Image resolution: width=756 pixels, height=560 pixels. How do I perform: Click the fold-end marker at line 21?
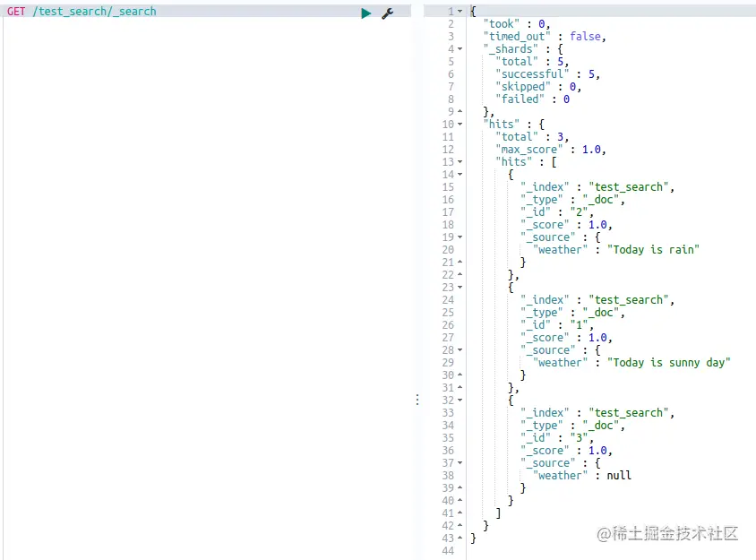coord(460,262)
